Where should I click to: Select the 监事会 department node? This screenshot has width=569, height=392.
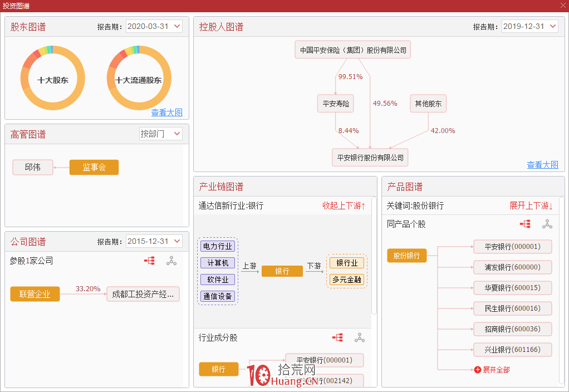coord(94,168)
